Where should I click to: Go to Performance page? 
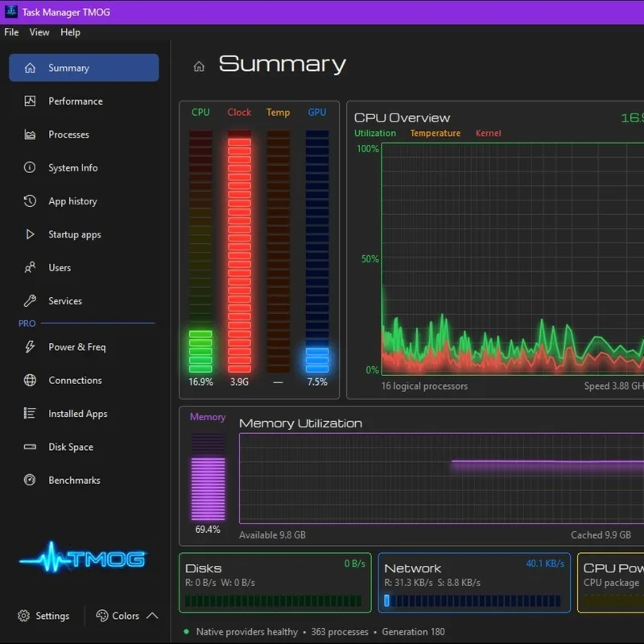pos(76,101)
